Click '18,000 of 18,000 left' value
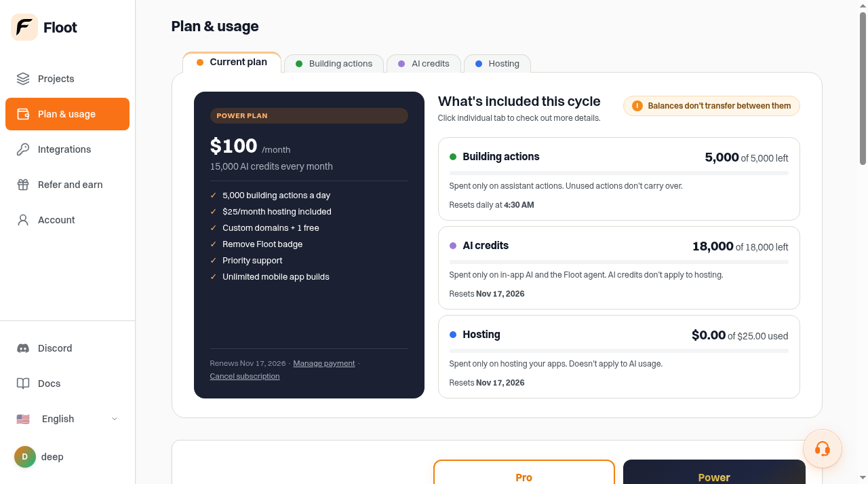 coord(741,246)
